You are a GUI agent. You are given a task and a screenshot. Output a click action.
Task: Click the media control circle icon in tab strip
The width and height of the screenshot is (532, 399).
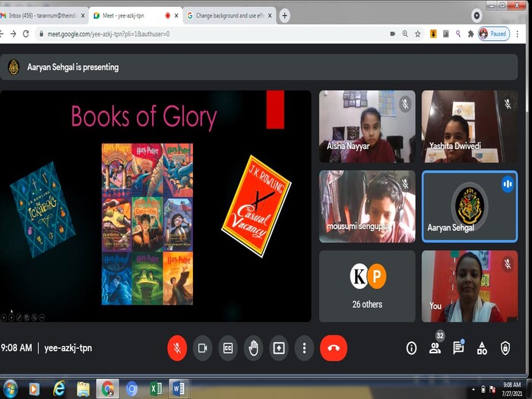477,16
